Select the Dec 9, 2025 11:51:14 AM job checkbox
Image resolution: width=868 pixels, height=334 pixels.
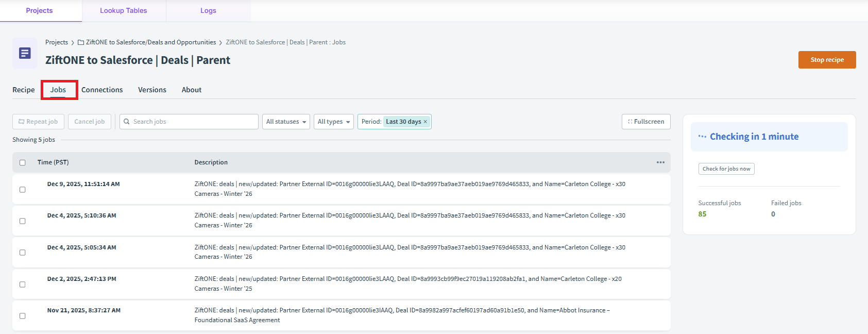22,189
